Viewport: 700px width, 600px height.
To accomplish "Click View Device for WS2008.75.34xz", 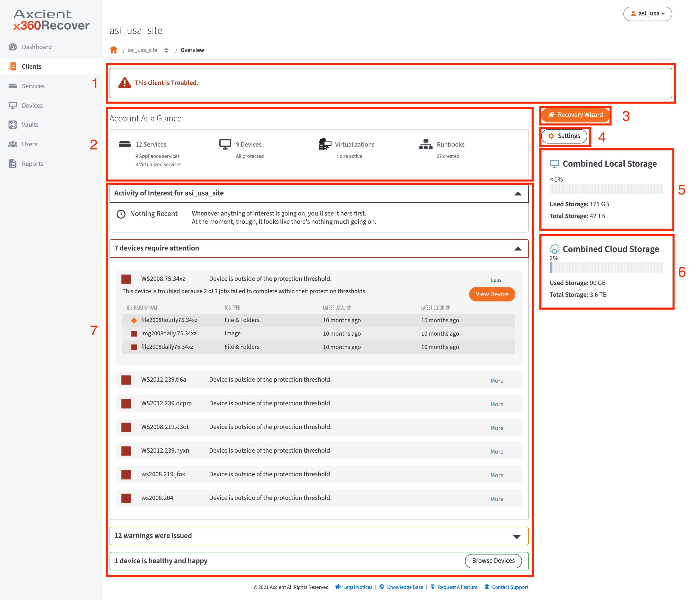I will [x=491, y=294].
